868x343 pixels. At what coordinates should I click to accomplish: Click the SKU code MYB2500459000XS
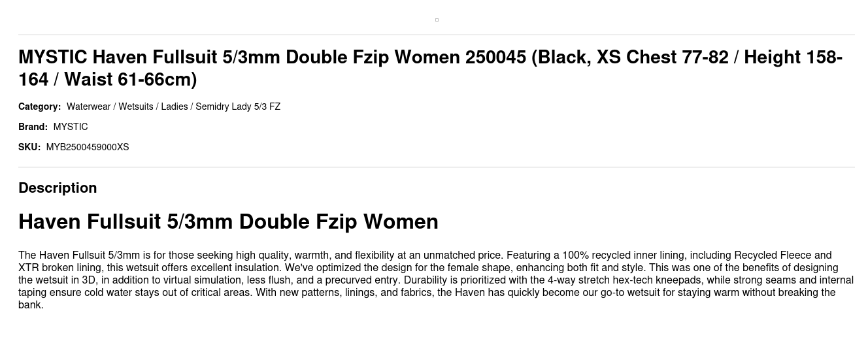(x=88, y=147)
